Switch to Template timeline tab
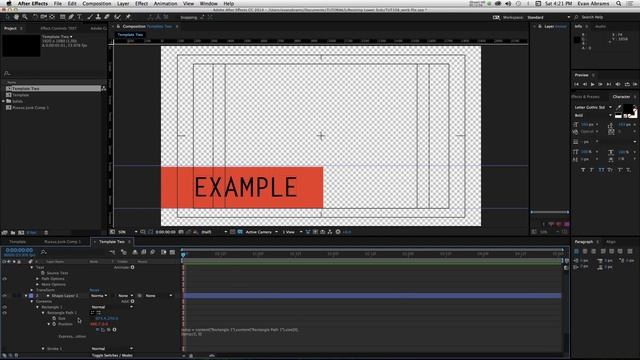 click(x=18, y=242)
